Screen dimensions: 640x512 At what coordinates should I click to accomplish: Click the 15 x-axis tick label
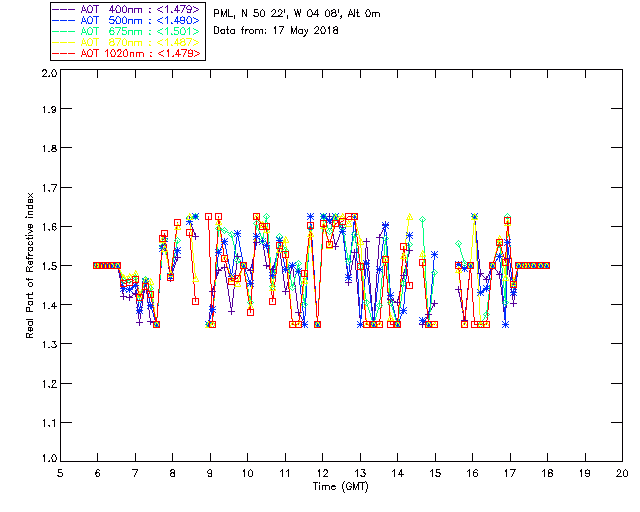click(x=435, y=473)
